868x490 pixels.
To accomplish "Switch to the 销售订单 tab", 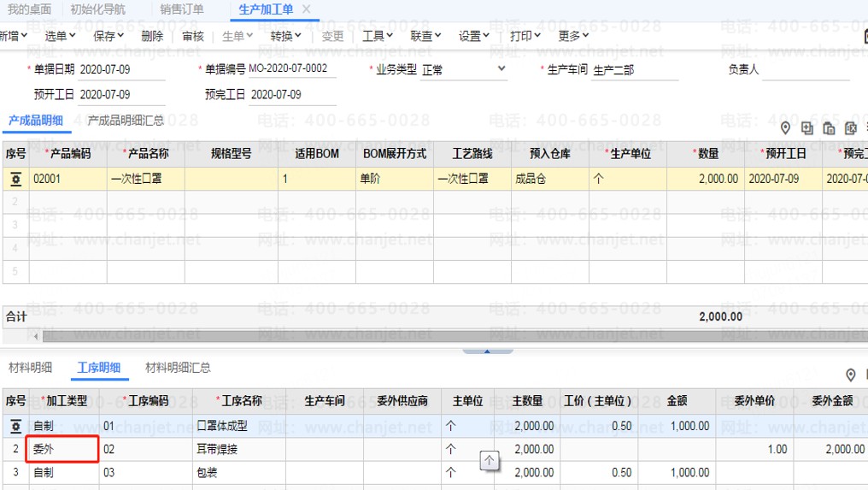I will pos(181,9).
